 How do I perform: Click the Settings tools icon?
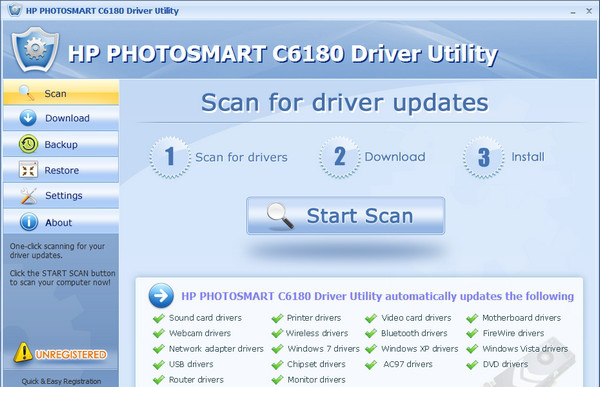tap(29, 195)
